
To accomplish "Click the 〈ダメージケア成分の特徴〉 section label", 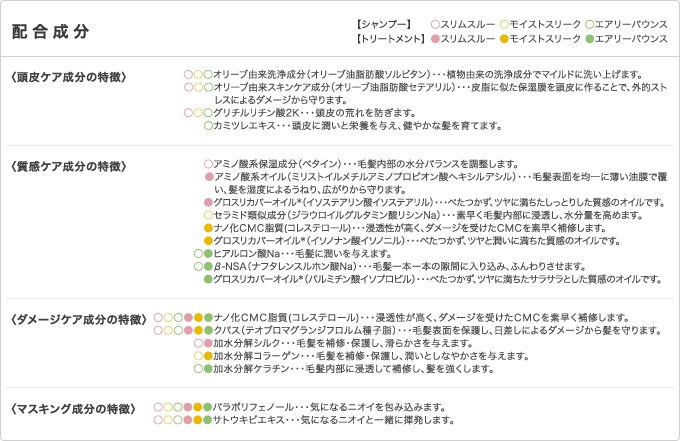I will click(x=79, y=320).
